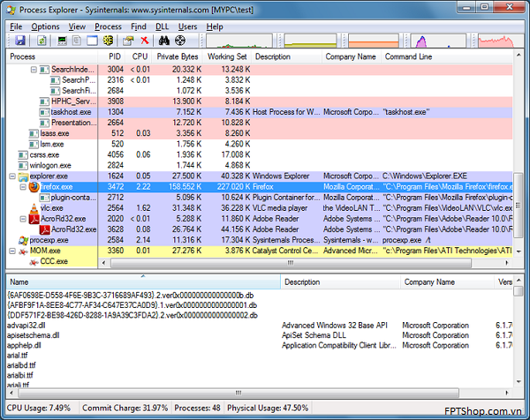Viewport: 530px width, 420px height.
Task: Collapse the firefox.exe tree node
Action: pyautogui.click(x=23, y=187)
